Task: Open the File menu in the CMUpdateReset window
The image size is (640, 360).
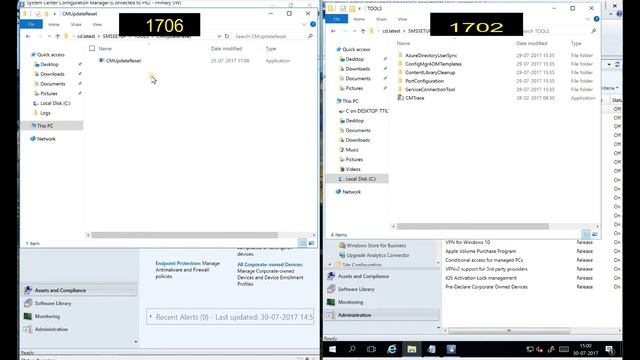Action: pyautogui.click(x=31, y=24)
